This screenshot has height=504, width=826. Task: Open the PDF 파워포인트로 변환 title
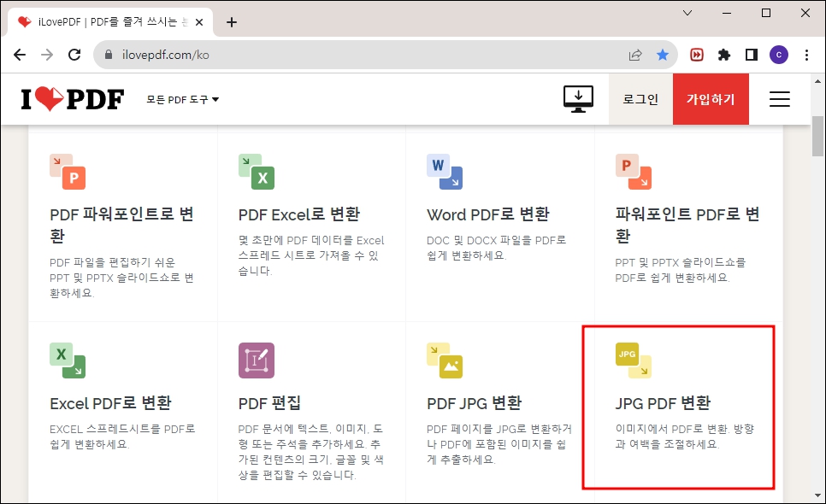121,226
